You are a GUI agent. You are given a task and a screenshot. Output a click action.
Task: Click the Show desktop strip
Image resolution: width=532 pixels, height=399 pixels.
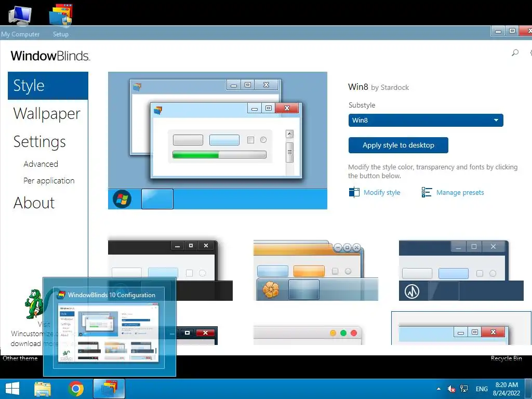click(528, 389)
